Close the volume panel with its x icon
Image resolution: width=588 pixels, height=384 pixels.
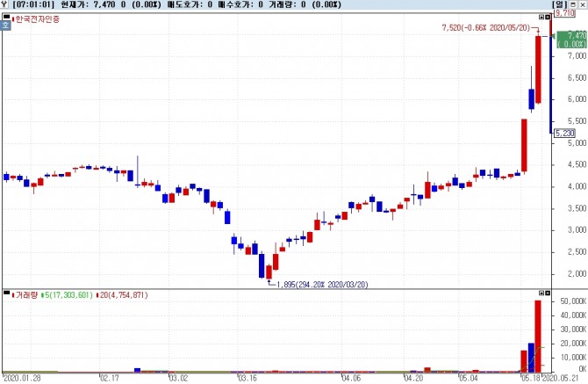pyautogui.click(x=548, y=293)
